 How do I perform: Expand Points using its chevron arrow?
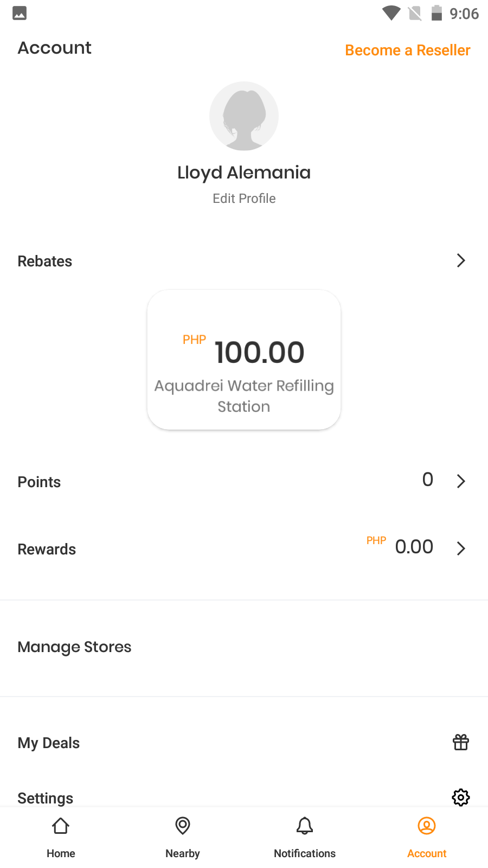461,481
